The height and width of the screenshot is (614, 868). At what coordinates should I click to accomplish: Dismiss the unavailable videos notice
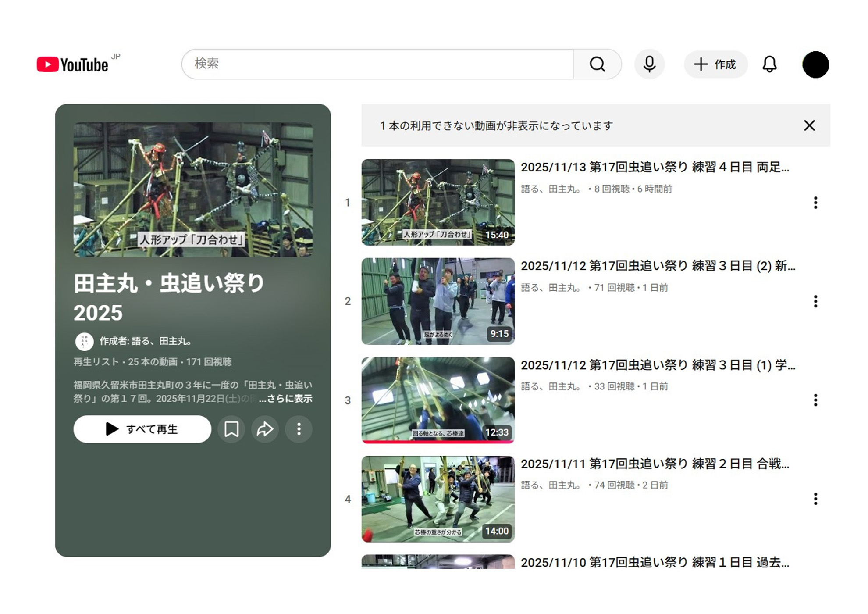[x=809, y=125]
